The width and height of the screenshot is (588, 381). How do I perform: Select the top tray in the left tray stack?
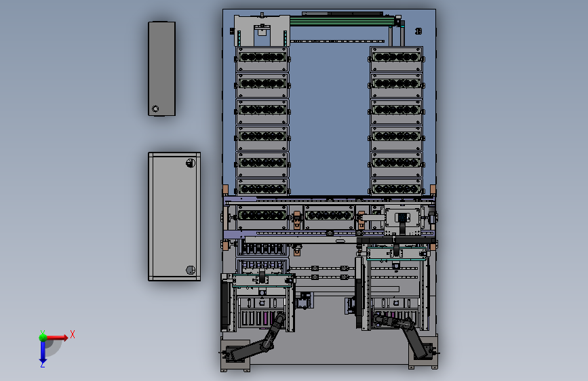(262, 59)
